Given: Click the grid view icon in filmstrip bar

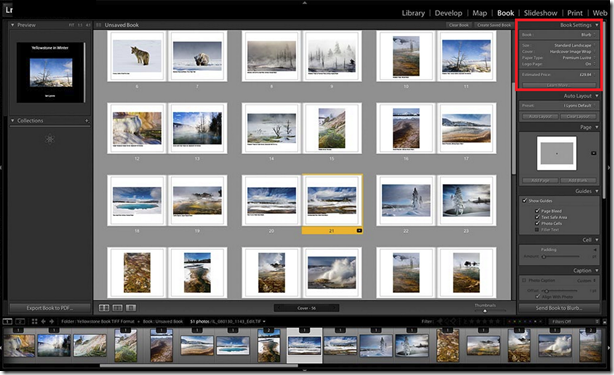Looking at the screenshot, I should pyautogui.click(x=34, y=321).
